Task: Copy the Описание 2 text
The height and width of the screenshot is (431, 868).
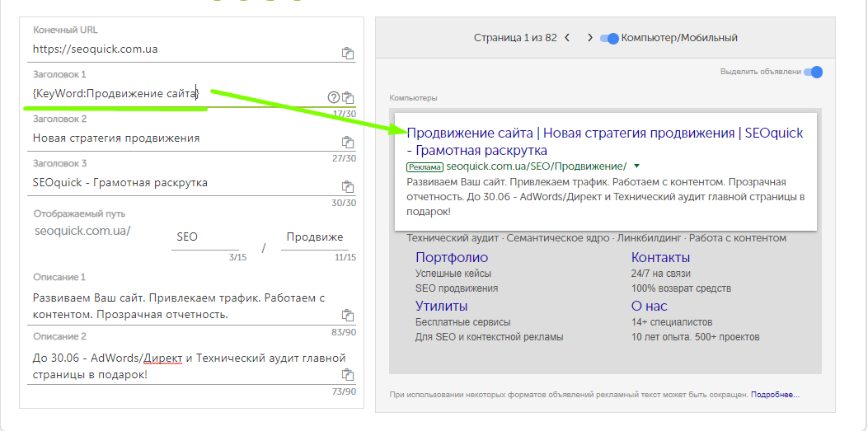Action: click(348, 375)
